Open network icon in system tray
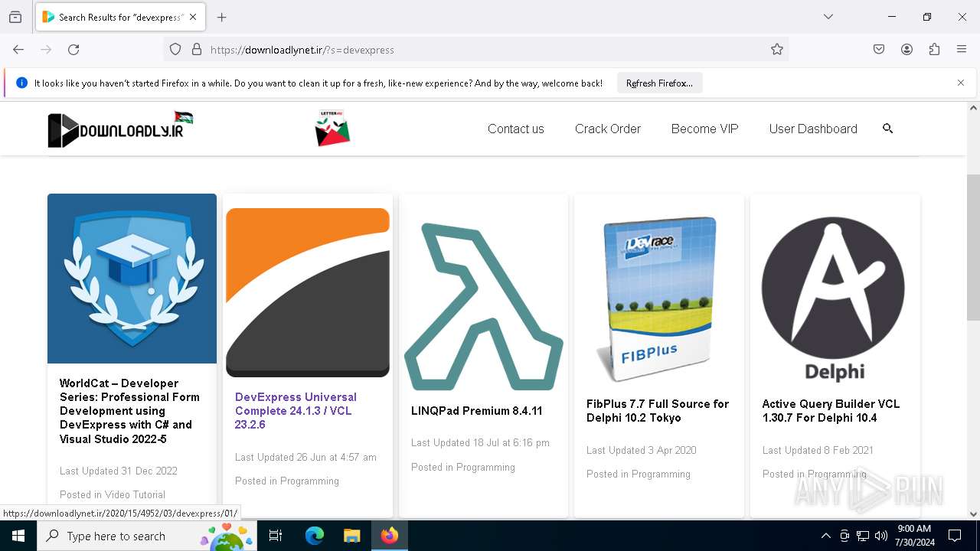This screenshot has width=980, height=551. (x=863, y=536)
